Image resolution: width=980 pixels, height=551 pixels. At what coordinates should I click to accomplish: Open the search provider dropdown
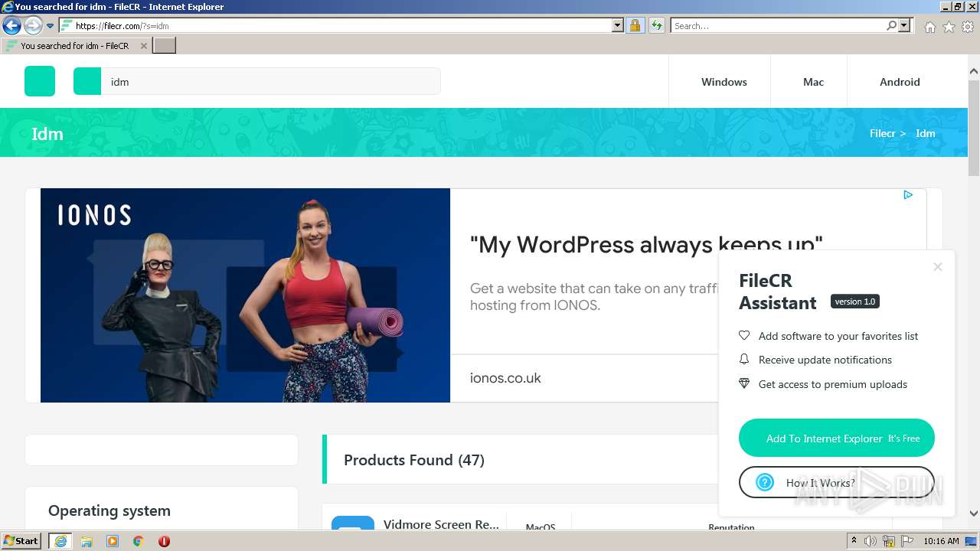[x=904, y=26]
